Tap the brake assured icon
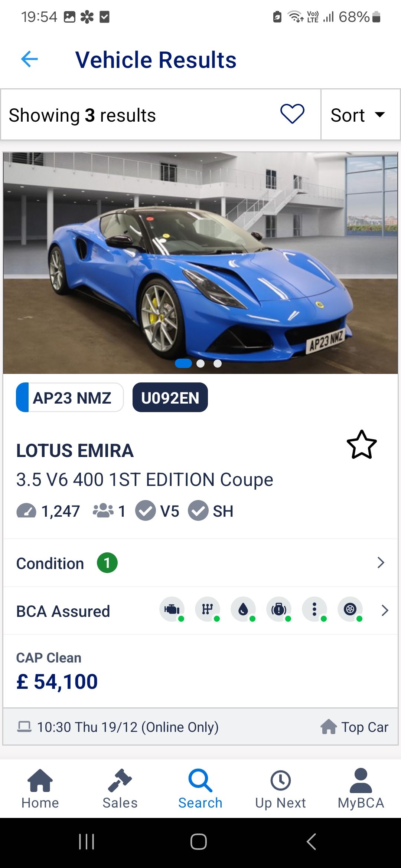Viewport: 401px width, 868px height. (x=279, y=609)
